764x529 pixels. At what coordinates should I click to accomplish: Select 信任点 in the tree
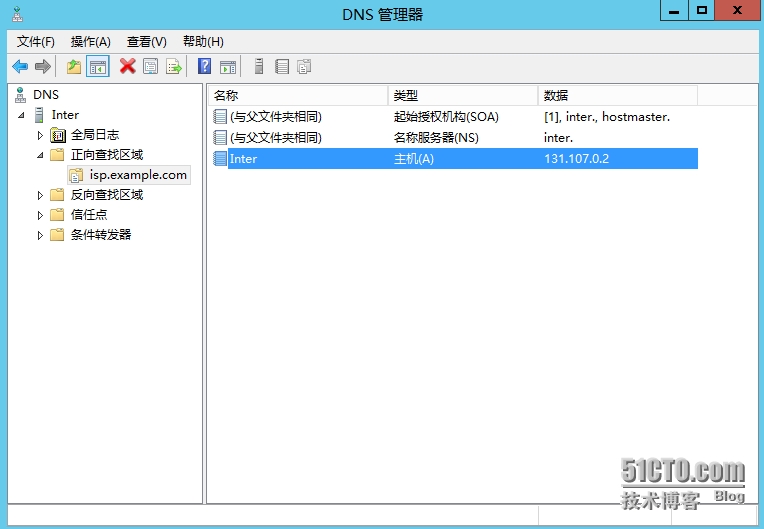pyautogui.click(x=89, y=215)
